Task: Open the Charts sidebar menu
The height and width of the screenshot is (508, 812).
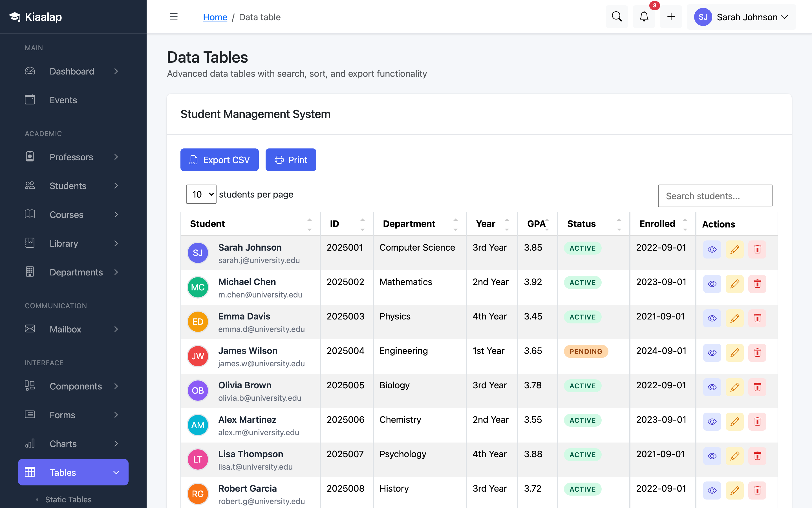Action: click(x=73, y=443)
